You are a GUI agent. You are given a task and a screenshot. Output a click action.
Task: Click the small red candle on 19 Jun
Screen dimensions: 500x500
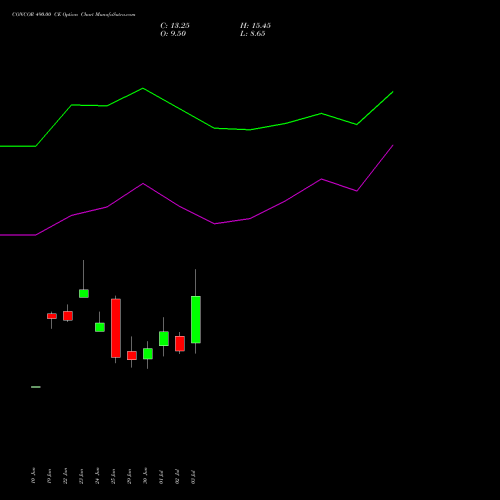[52, 316]
